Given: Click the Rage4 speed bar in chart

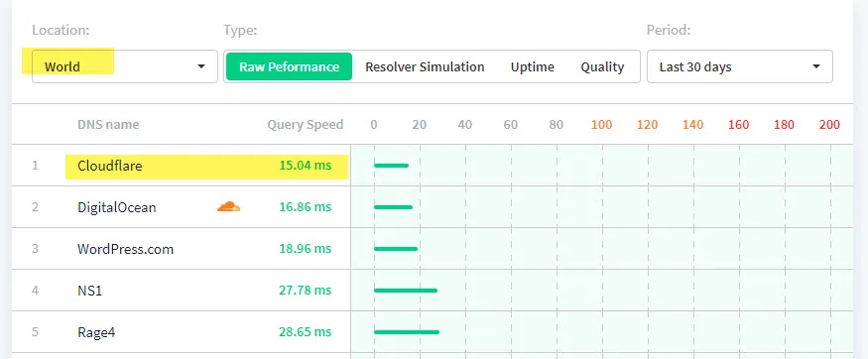Looking at the screenshot, I should (x=407, y=332).
